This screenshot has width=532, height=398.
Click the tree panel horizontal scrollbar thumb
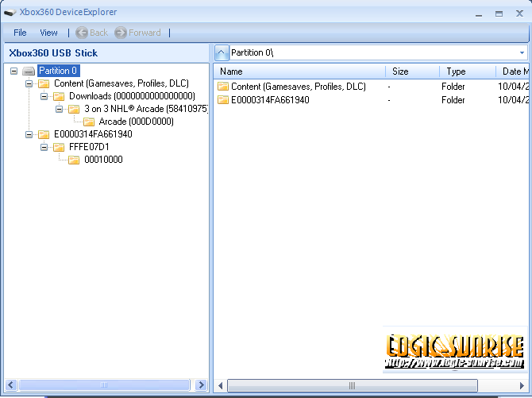coord(104,384)
